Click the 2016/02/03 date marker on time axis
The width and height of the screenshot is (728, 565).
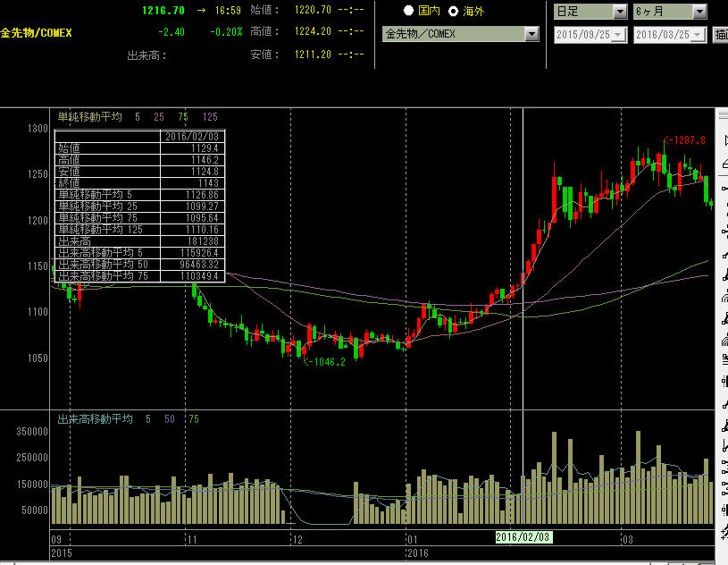click(523, 536)
